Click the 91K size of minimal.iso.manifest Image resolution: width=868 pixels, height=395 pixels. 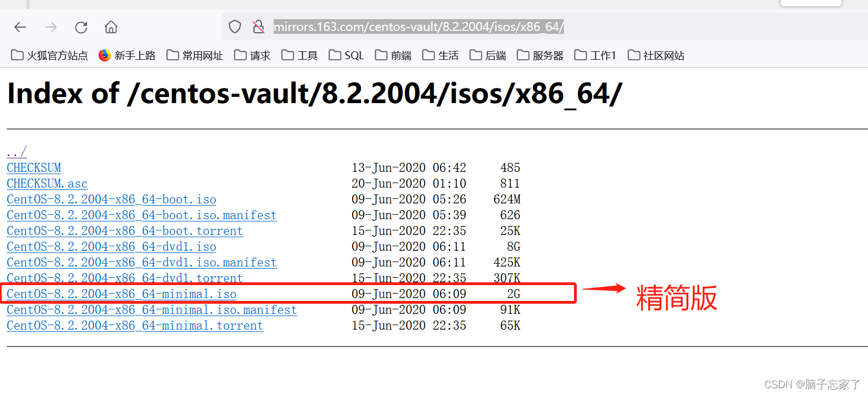coord(510,310)
